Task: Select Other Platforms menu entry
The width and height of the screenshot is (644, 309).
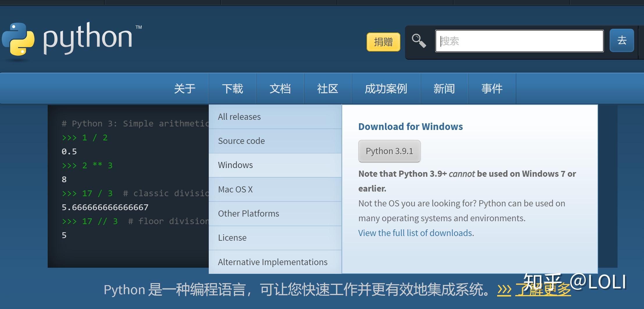Action: point(275,213)
